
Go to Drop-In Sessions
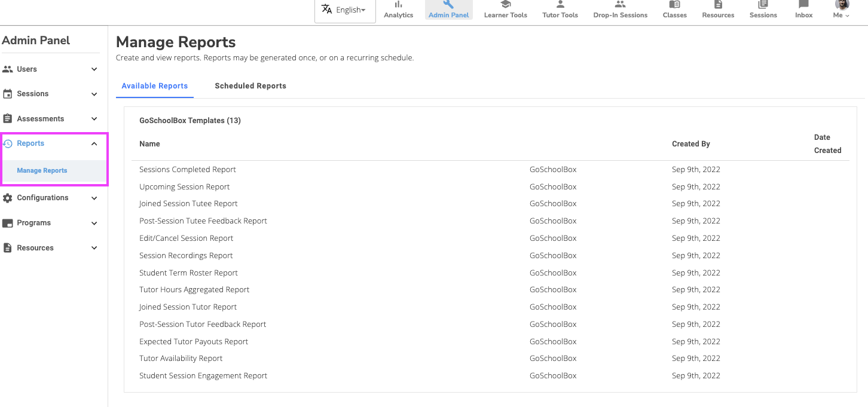(620, 10)
